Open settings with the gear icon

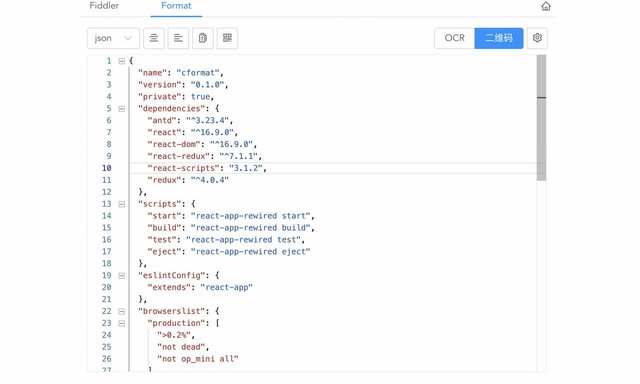pos(537,38)
